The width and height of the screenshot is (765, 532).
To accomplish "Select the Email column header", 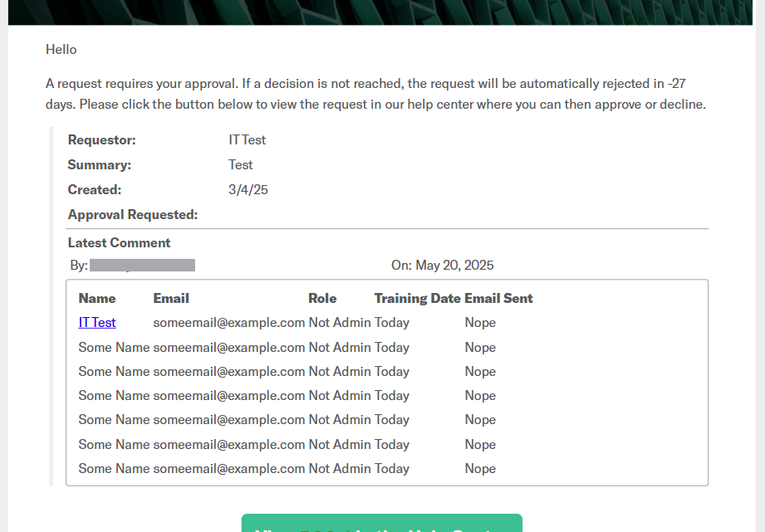I will (171, 298).
